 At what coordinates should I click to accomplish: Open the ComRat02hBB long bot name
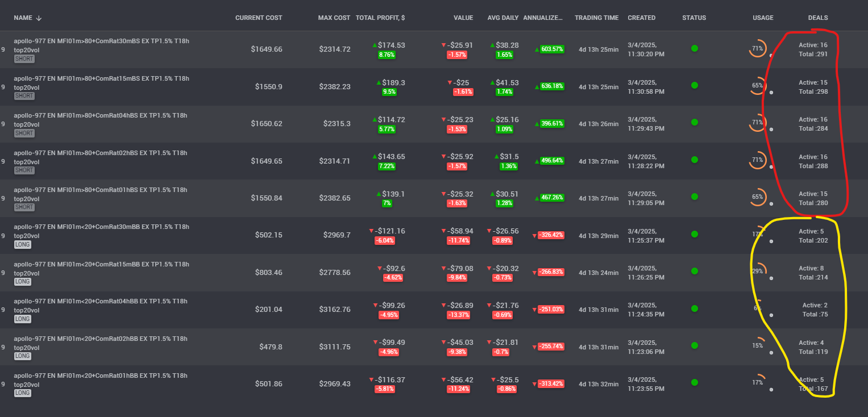coord(100,343)
